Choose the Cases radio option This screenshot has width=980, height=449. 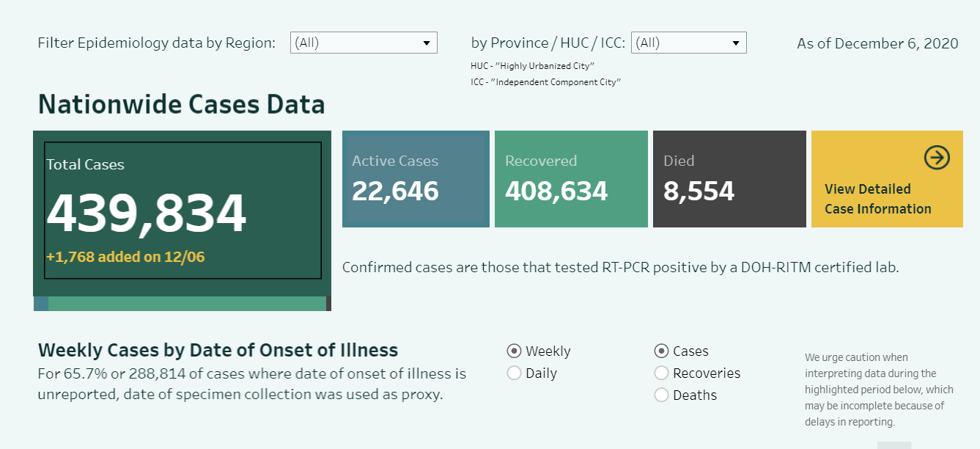[661, 351]
